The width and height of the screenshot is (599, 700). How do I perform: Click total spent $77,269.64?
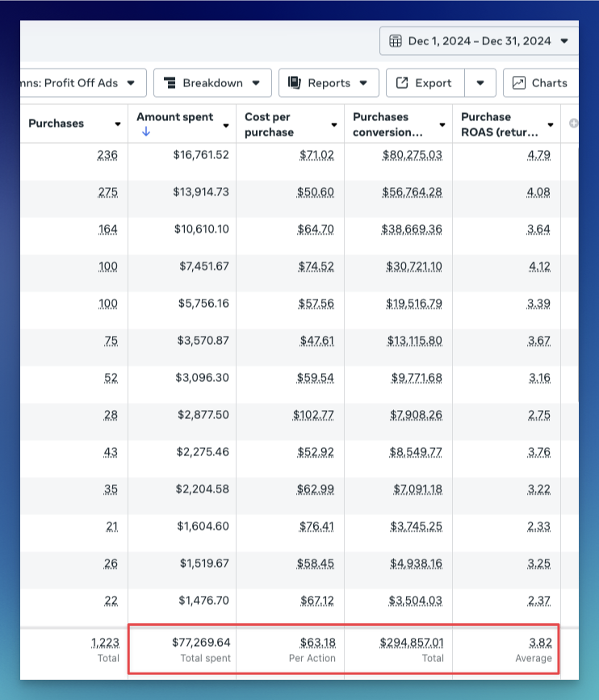pyautogui.click(x=201, y=643)
